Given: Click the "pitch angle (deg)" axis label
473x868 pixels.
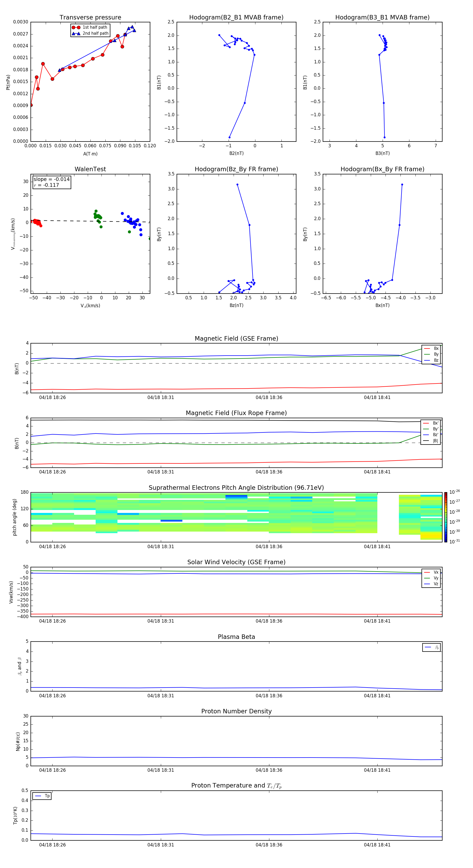Looking at the screenshot, I should pyautogui.click(x=14, y=517).
